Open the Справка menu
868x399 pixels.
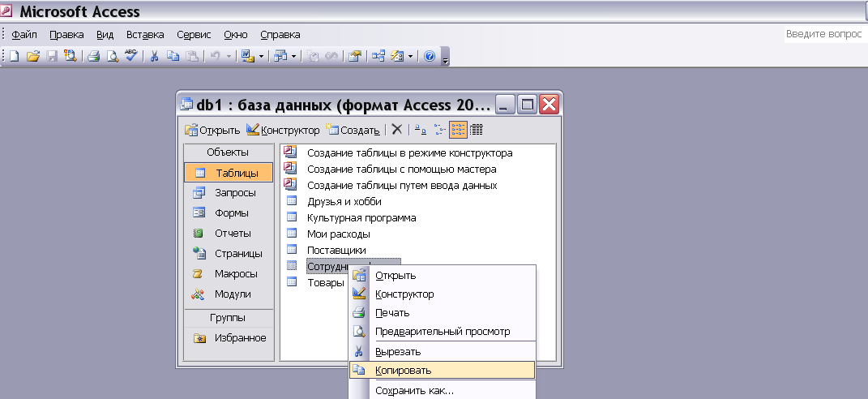280,34
